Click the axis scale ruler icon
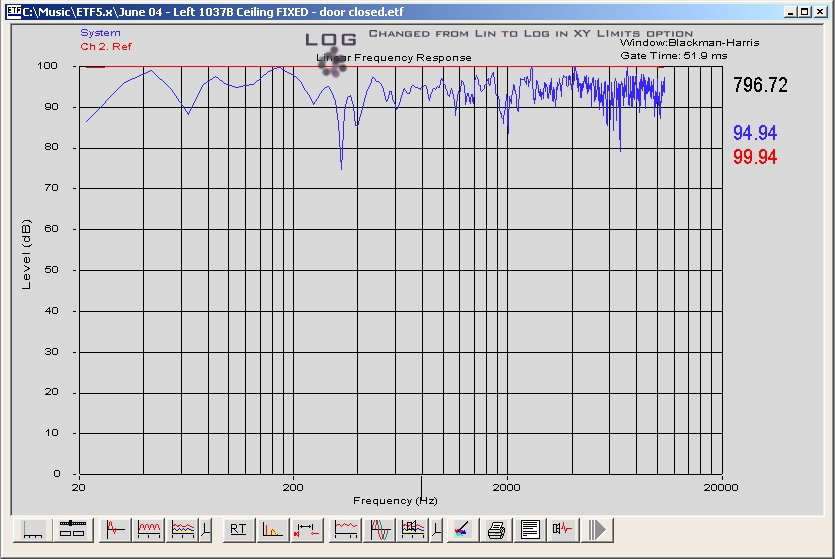 click(35, 529)
